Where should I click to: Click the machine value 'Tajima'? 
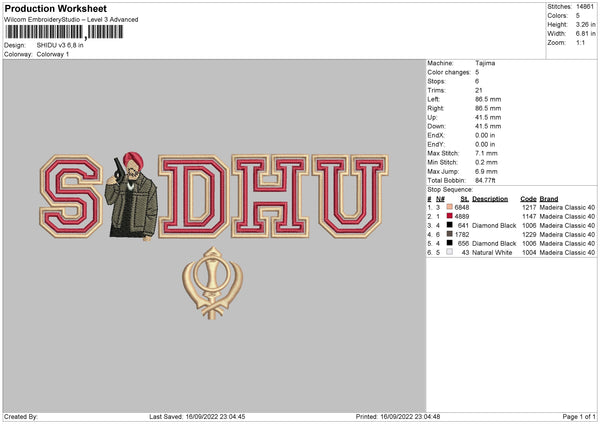tap(485, 63)
